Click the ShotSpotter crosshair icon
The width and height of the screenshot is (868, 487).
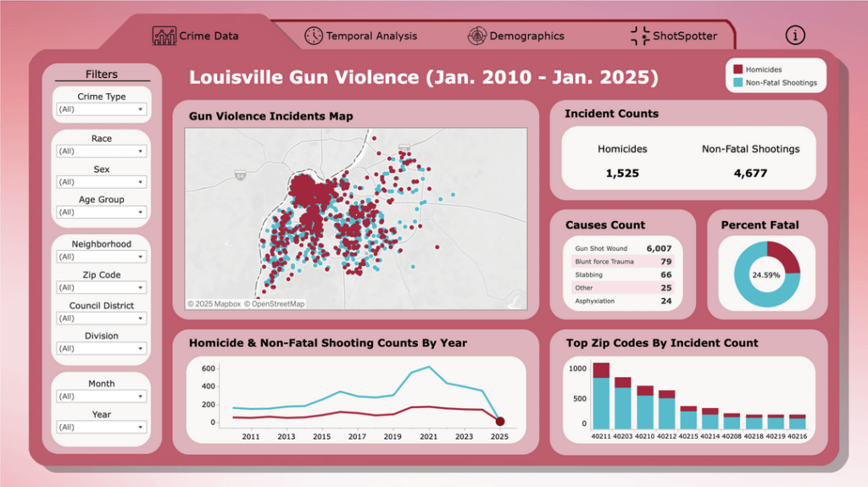pos(640,36)
